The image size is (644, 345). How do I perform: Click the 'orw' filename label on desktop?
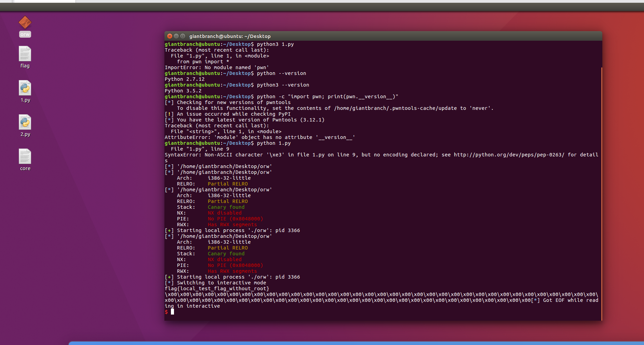click(25, 34)
